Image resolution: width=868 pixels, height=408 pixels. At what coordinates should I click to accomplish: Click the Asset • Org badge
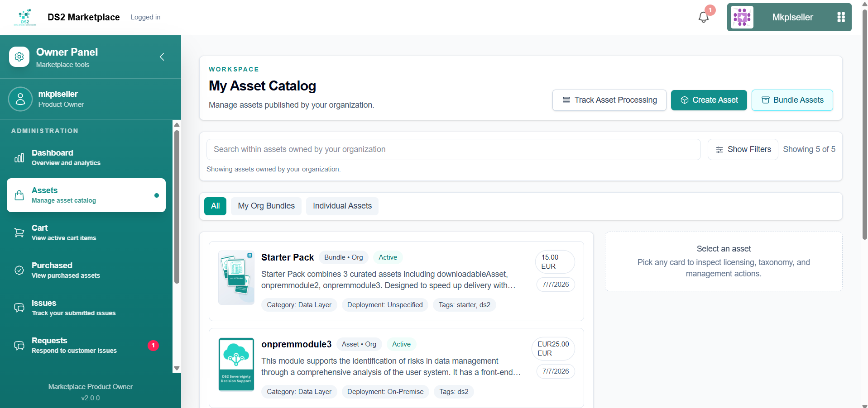(x=359, y=344)
